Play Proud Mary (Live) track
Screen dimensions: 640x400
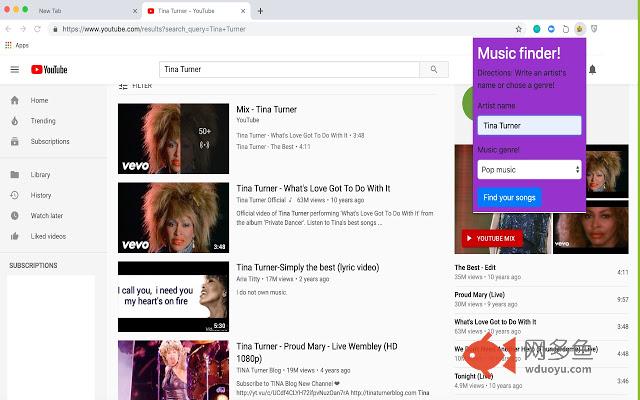(x=541, y=299)
